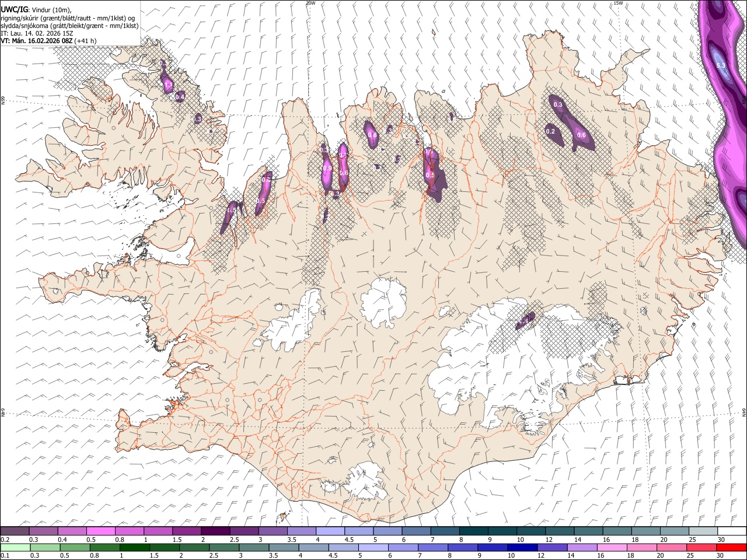Screen dimensions: 747x560
Task: Click the 'VT: Mán. 16.02.2026 08Z' valid time
Action: coord(36,41)
